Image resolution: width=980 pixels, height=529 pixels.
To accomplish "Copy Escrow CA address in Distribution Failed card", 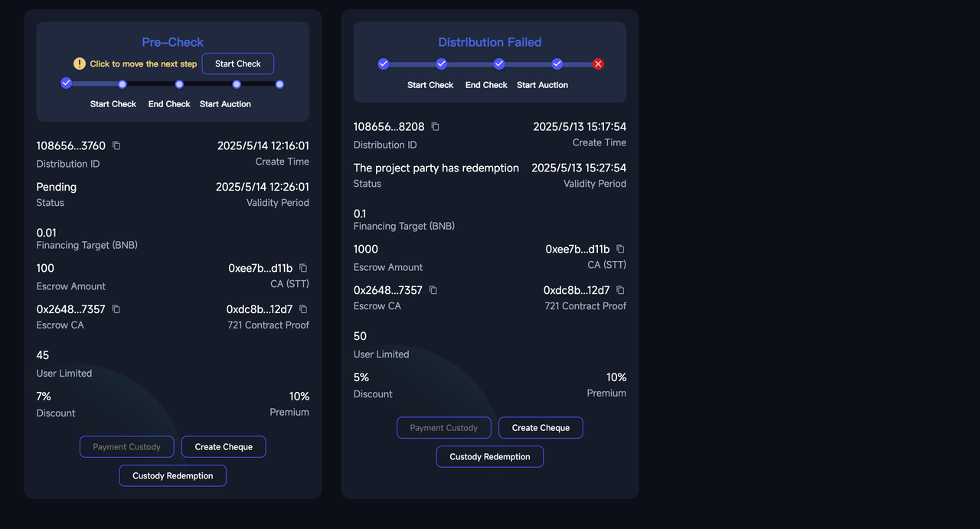I will point(433,290).
